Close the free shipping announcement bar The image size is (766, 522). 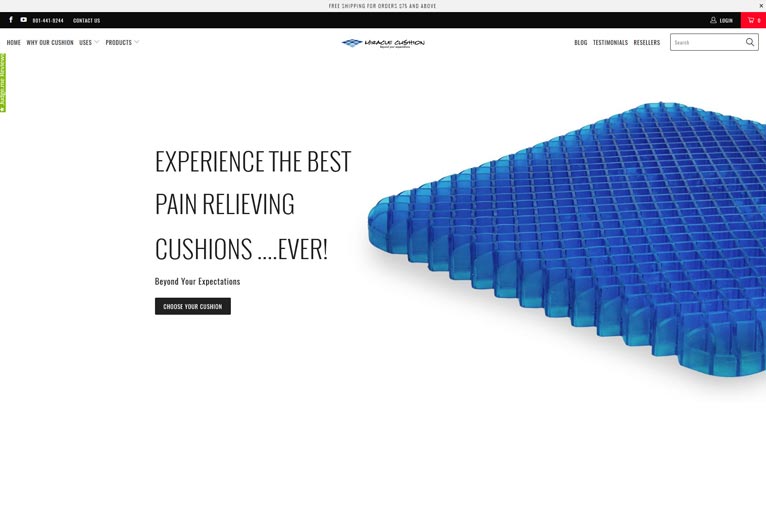point(761,6)
